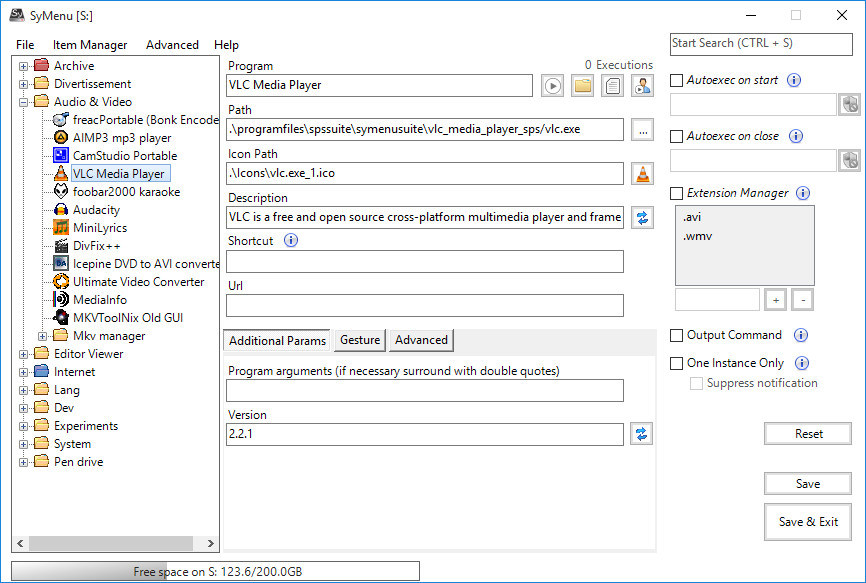Select MKVToolNix Old GUI item

[118, 318]
